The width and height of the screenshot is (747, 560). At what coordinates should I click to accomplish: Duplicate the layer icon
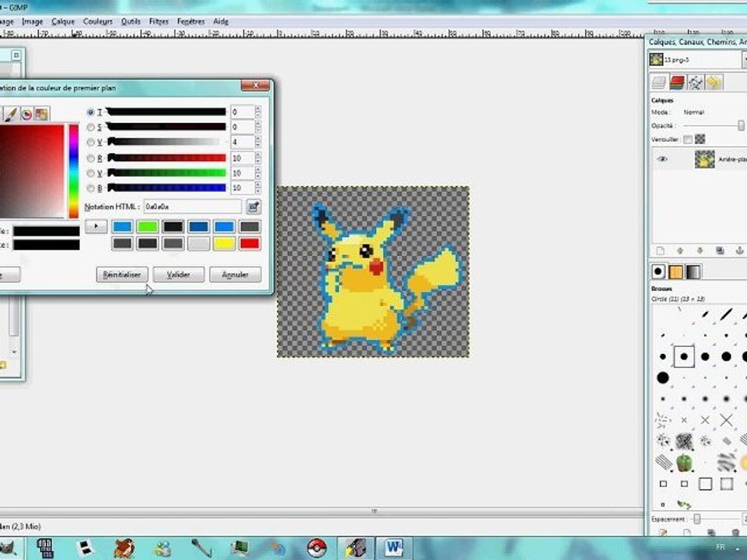click(x=720, y=250)
